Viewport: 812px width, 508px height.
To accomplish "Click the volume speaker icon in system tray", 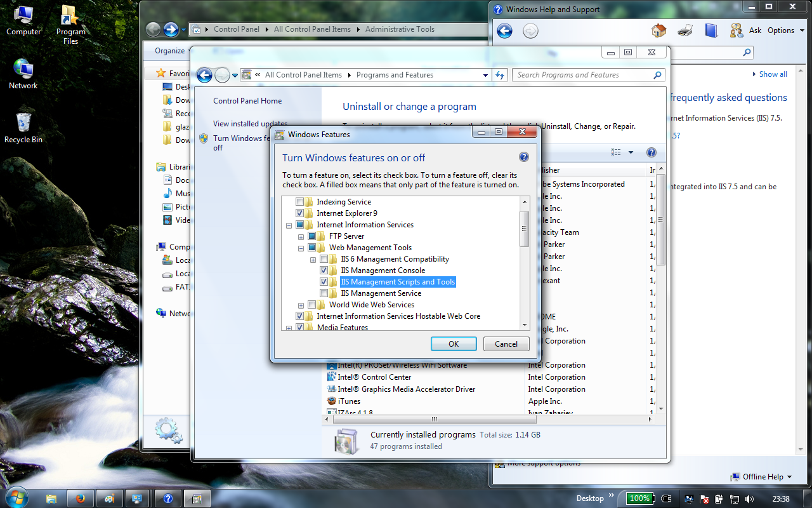I will pos(749,498).
